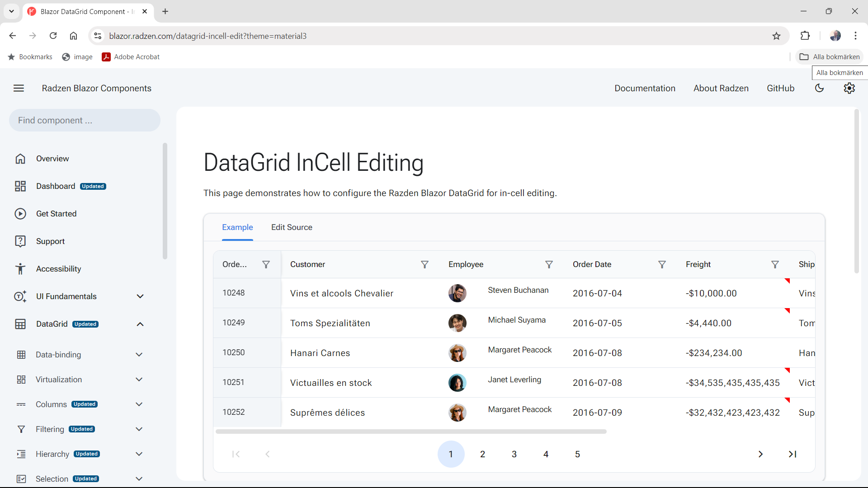The width and height of the screenshot is (868, 488).
Task: Go to last page of grid
Action: point(792,454)
